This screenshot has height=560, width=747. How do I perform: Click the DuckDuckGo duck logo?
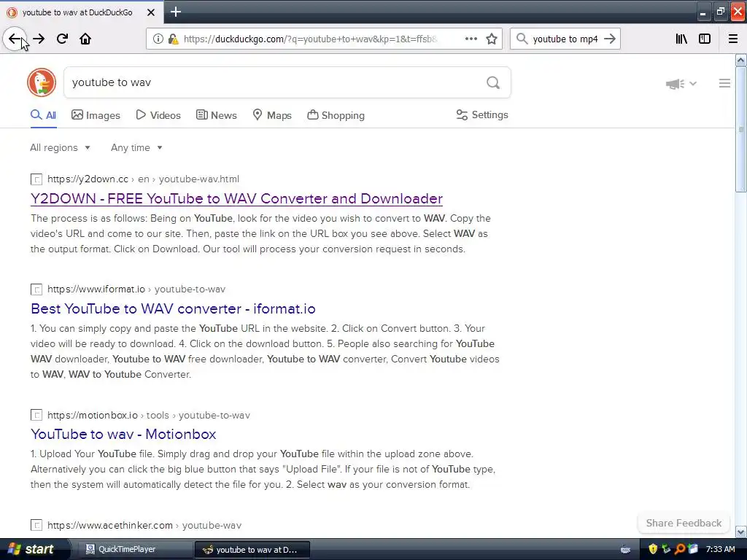click(42, 82)
